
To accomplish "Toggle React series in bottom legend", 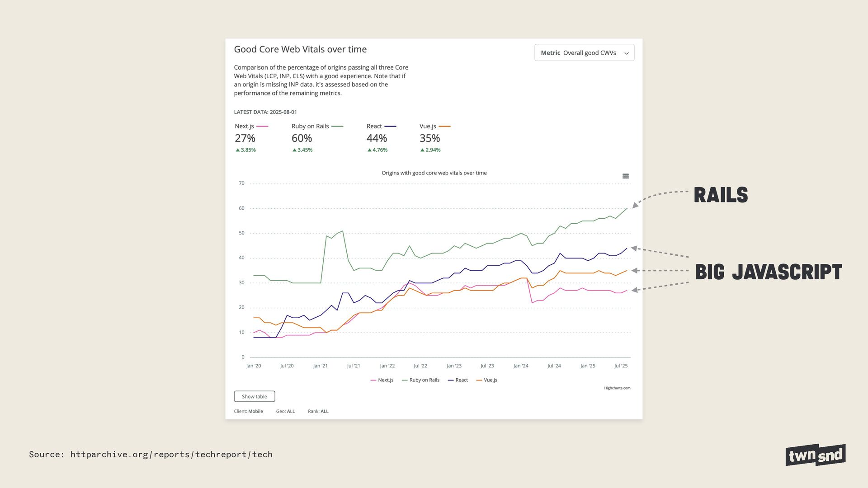I will tap(458, 380).
